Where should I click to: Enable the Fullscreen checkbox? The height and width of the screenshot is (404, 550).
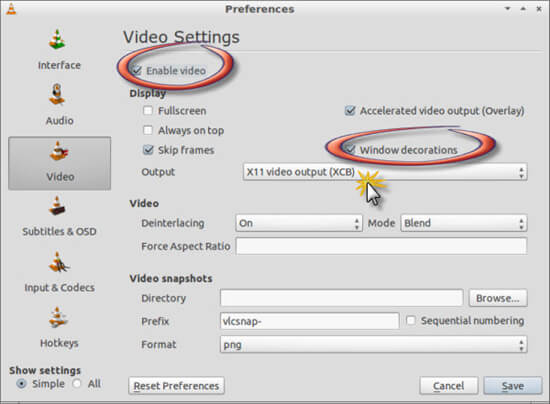148,111
